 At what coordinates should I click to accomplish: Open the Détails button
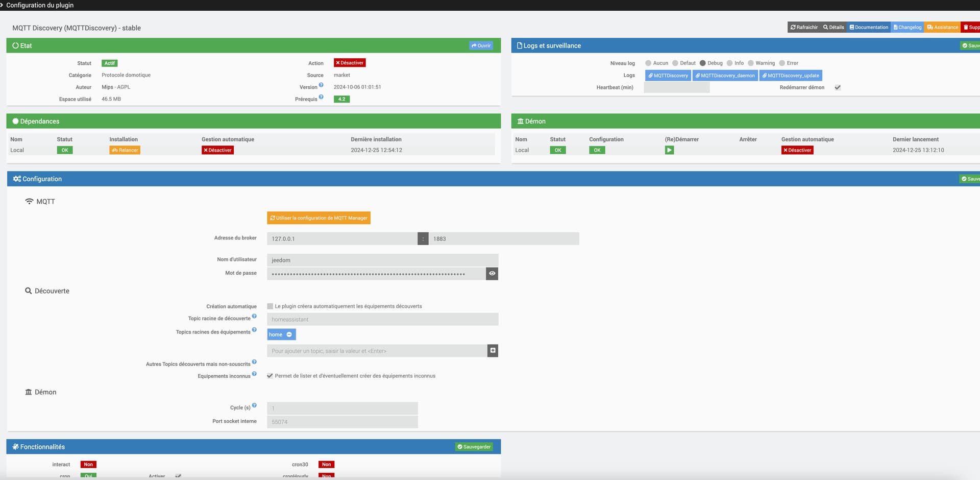(x=834, y=27)
